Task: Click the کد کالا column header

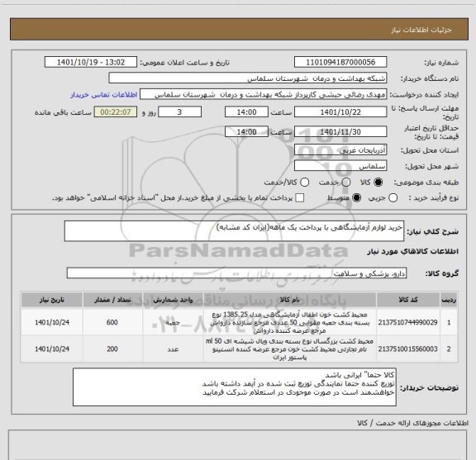Action: [x=408, y=300]
